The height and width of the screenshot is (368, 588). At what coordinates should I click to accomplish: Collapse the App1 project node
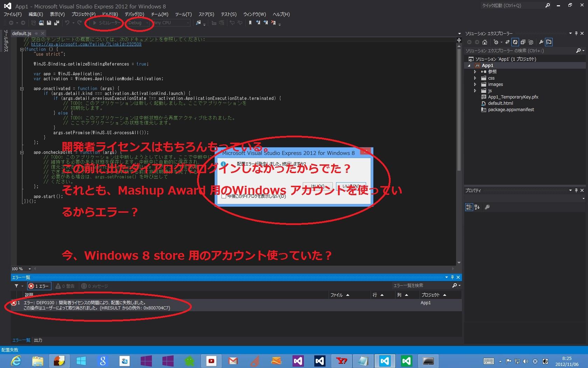[469, 66]
